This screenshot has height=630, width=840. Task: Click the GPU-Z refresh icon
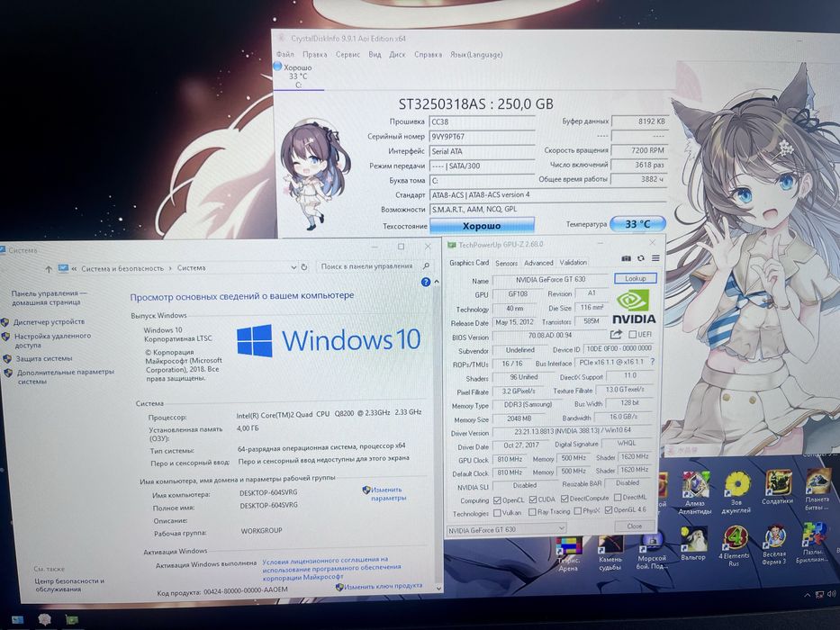[641, 258]
